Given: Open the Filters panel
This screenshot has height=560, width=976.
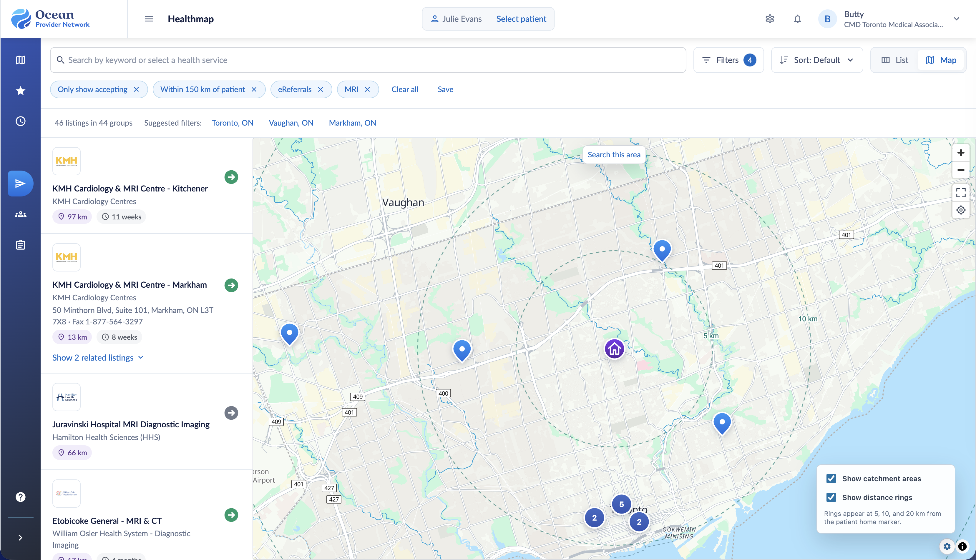Looking at the screenshot, I should 728,60.
